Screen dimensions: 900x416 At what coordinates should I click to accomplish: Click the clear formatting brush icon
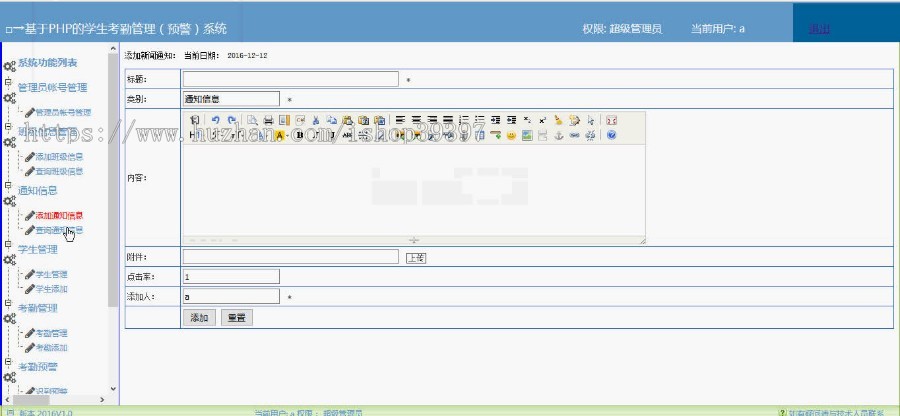pos(558,120)
